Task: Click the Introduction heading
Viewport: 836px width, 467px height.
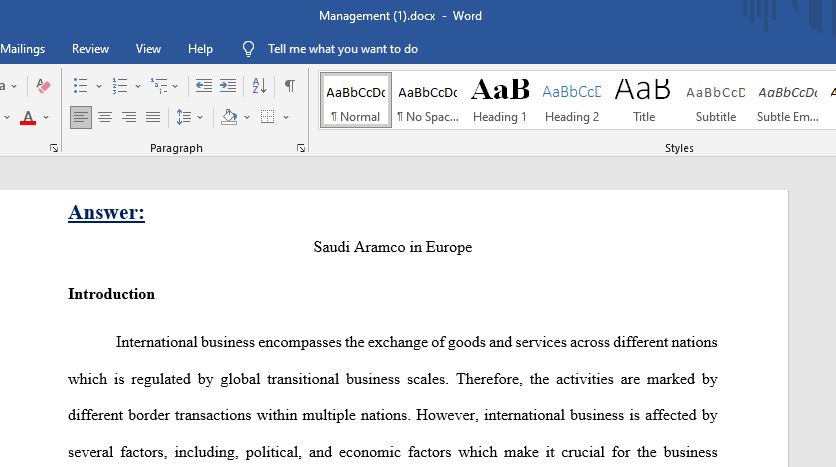Action: pyautogui.click(x=111, y=294)
